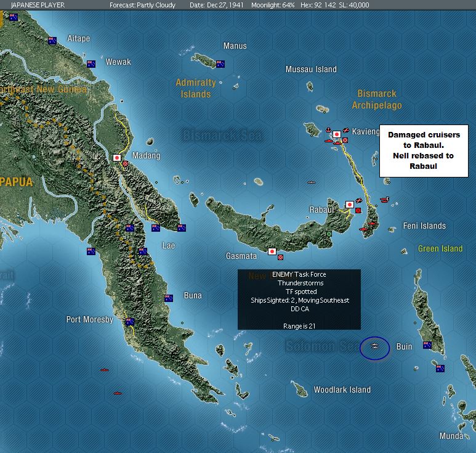The image size is (476, 453).
Task: Click the Manus map label
Action: 235,46
